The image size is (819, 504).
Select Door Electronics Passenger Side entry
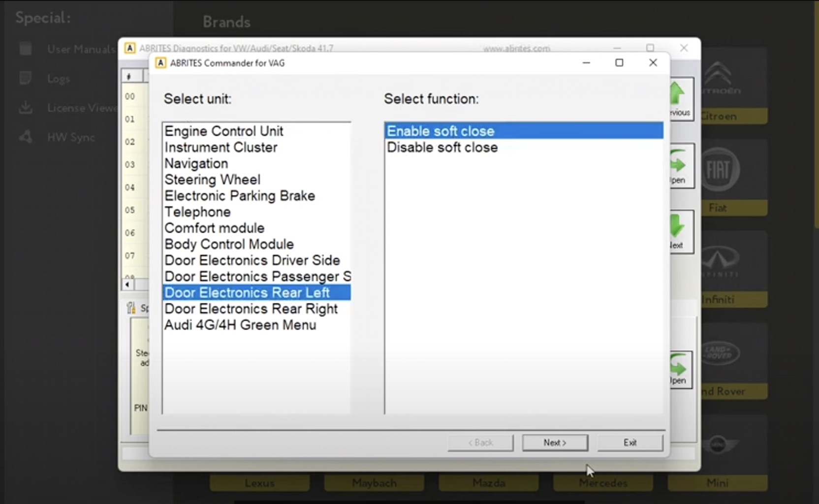(257, 277)
